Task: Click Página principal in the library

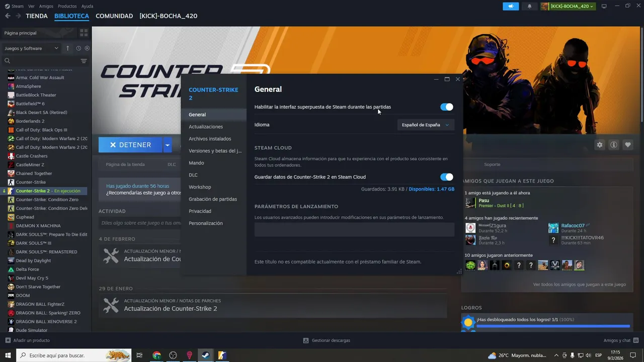Action: pos(20,33)
